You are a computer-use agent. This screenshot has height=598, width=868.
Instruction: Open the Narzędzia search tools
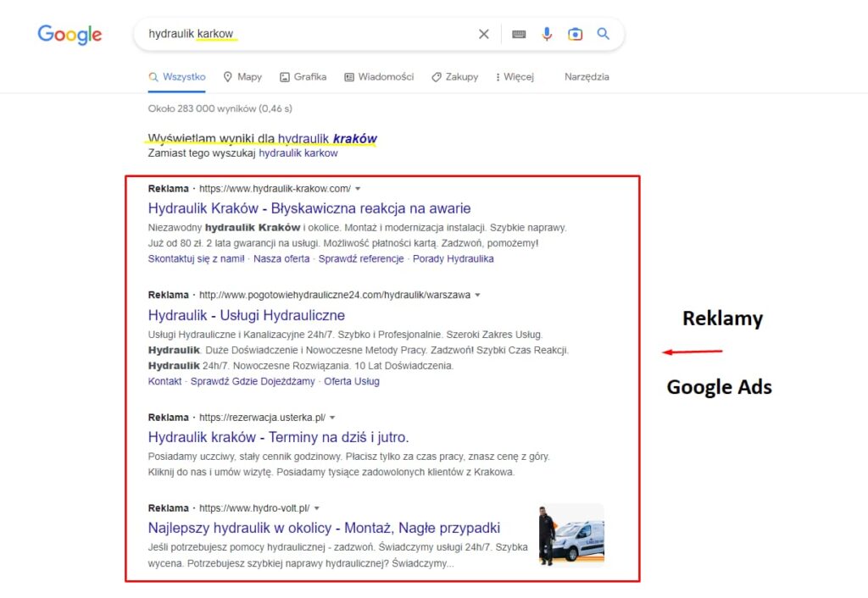click(587, 76)
